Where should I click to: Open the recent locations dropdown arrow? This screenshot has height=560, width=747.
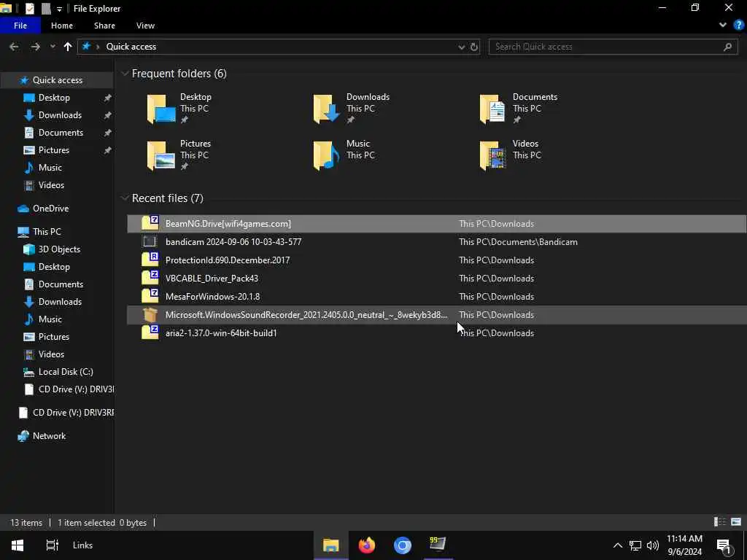pos(53,47)
